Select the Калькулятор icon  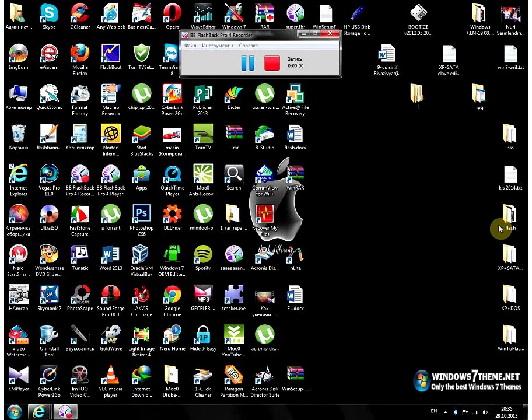80,137
